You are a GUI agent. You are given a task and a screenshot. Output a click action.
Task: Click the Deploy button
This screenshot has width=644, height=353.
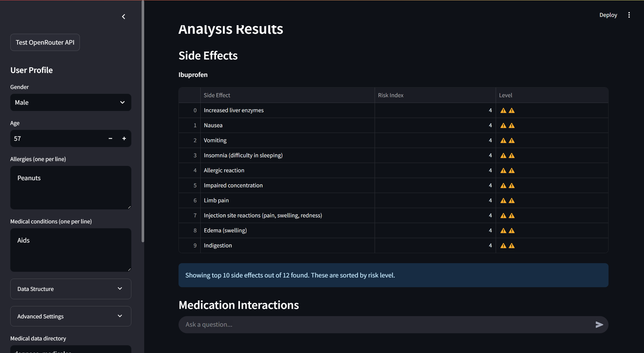click(608, 15)
